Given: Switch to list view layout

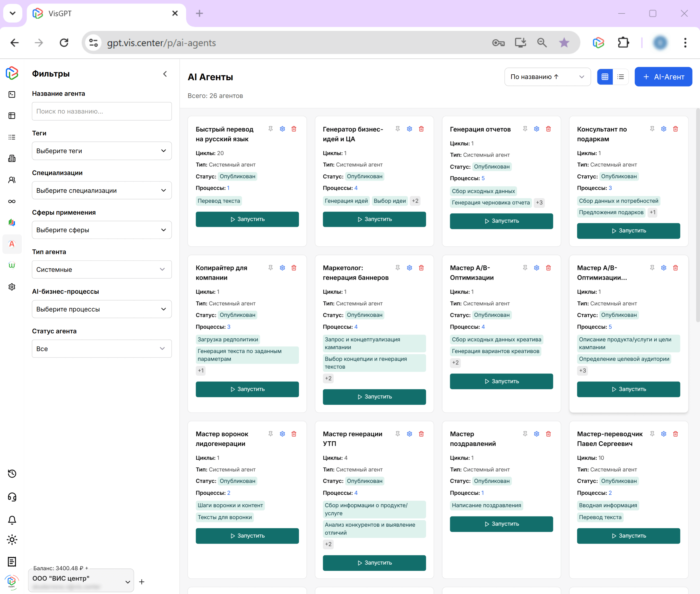Looking at the screenshot, I should (621, 77).
